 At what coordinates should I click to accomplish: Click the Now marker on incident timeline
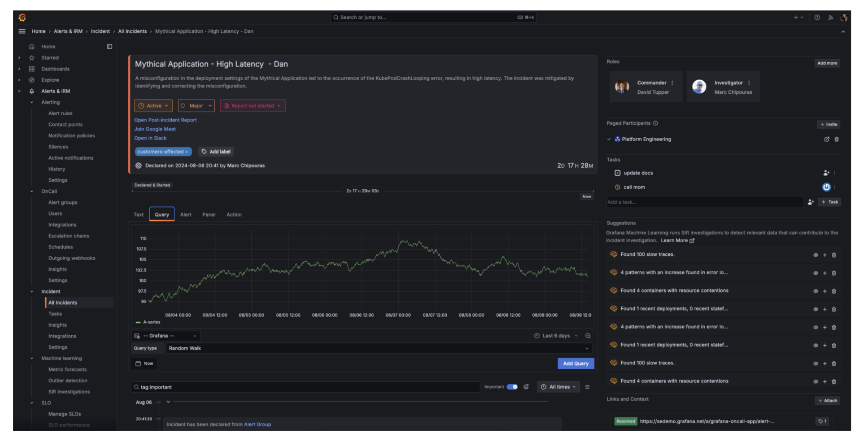587,197
